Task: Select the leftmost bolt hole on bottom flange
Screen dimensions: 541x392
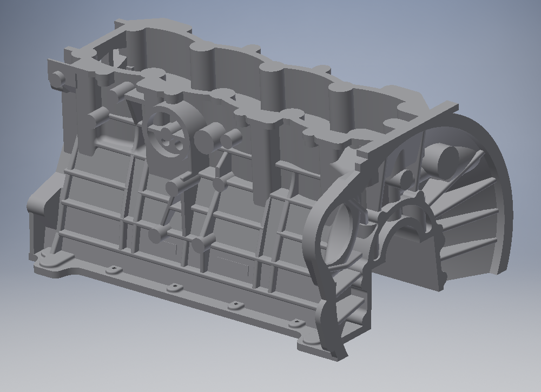Action: click(x=113, y=269)
